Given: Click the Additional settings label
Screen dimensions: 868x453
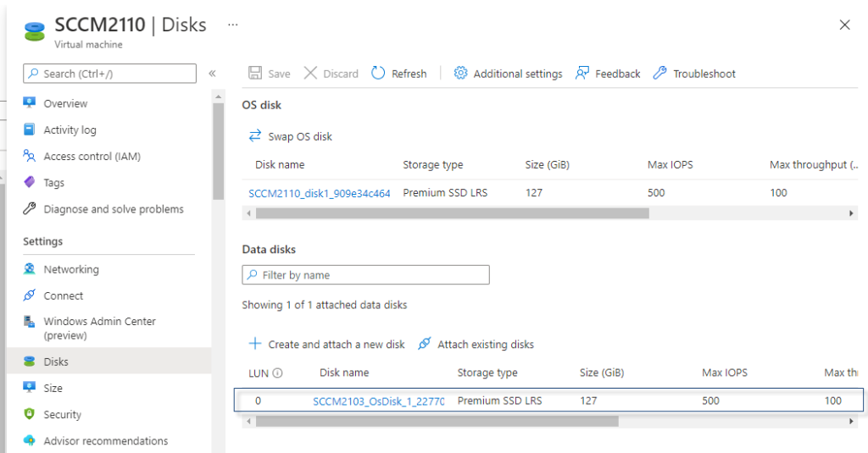Looking at the screenshot, I should tap(518, 75).
